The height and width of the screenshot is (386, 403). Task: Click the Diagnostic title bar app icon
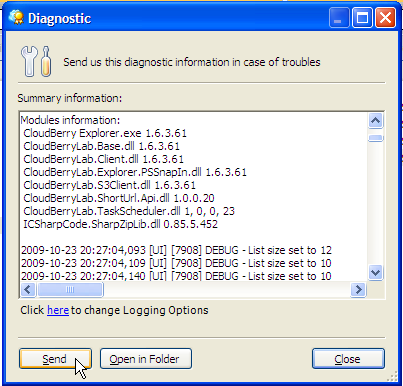pos(16,18)
